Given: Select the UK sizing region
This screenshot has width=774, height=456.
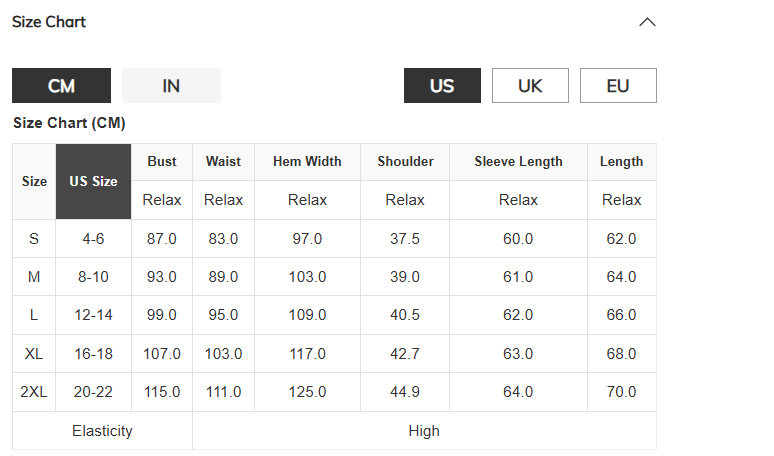Looking at the screenshot, I should 530,86.
